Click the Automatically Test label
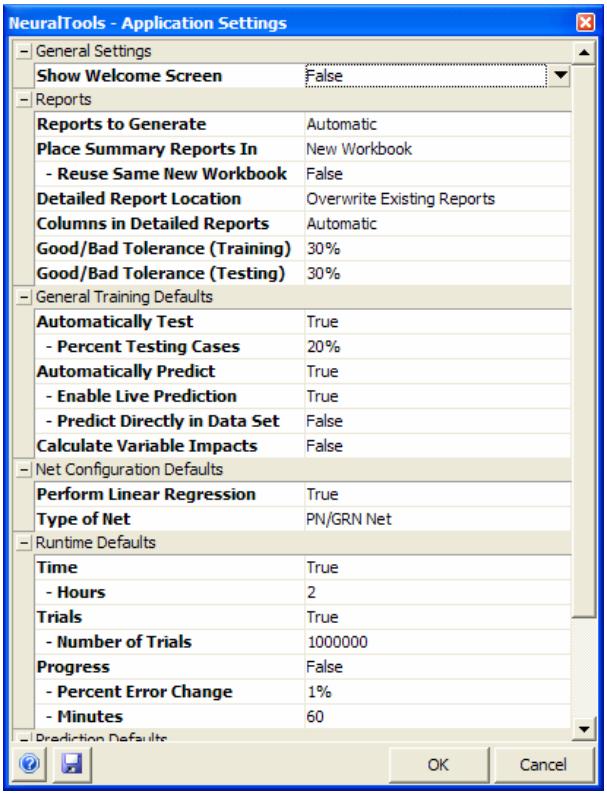The width and height of the screenshot is (607, 793). [115, 322]
